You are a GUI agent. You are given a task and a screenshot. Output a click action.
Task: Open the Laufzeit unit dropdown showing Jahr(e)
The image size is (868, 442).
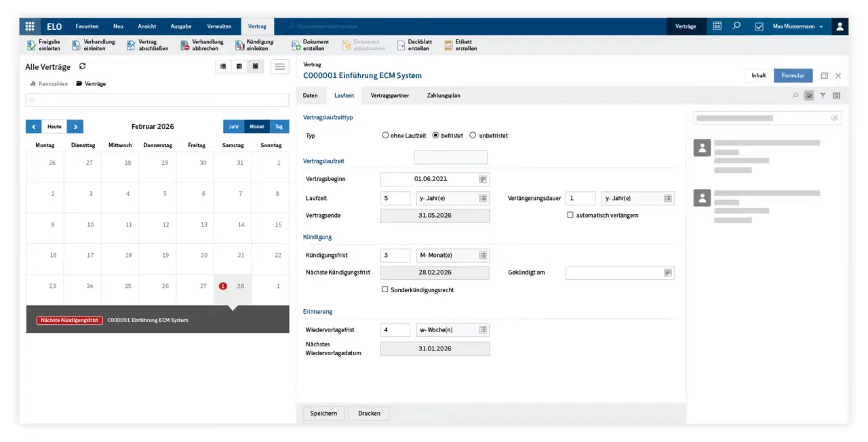pos(483,198)
